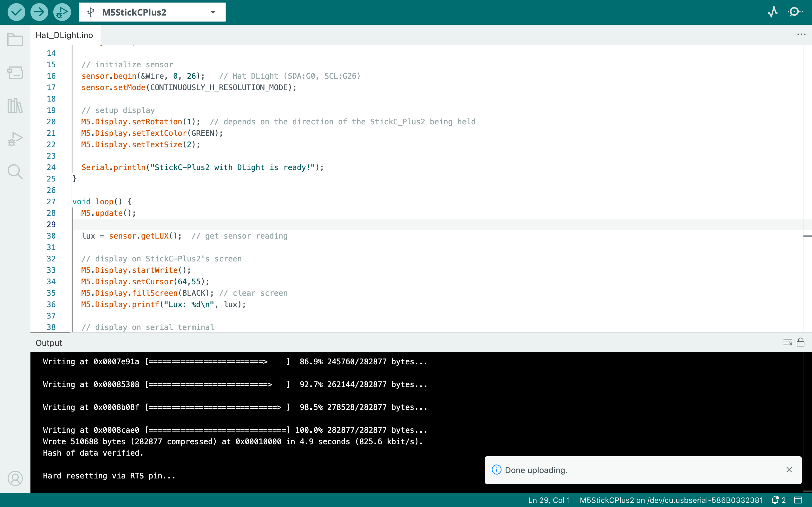Open the editor tab more options menu
Viewport: 812px width, 507px height.
coord(801,35)
